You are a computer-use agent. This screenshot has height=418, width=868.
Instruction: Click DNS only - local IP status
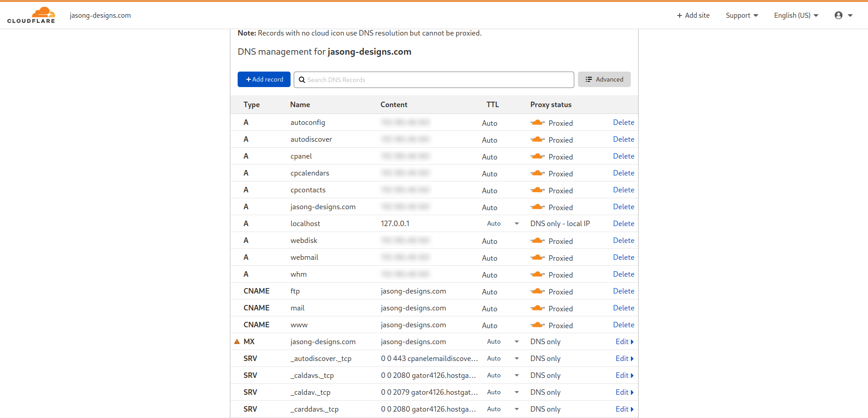[560, 223]
